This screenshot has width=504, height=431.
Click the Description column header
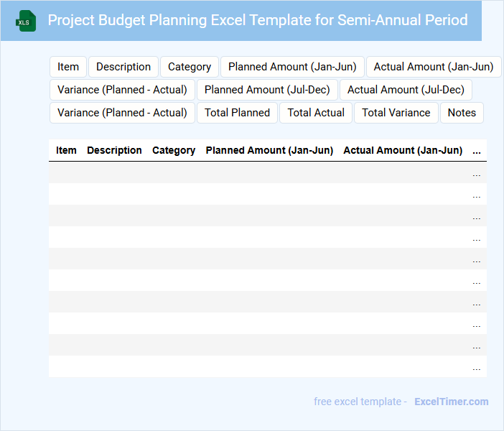[114, 150]
